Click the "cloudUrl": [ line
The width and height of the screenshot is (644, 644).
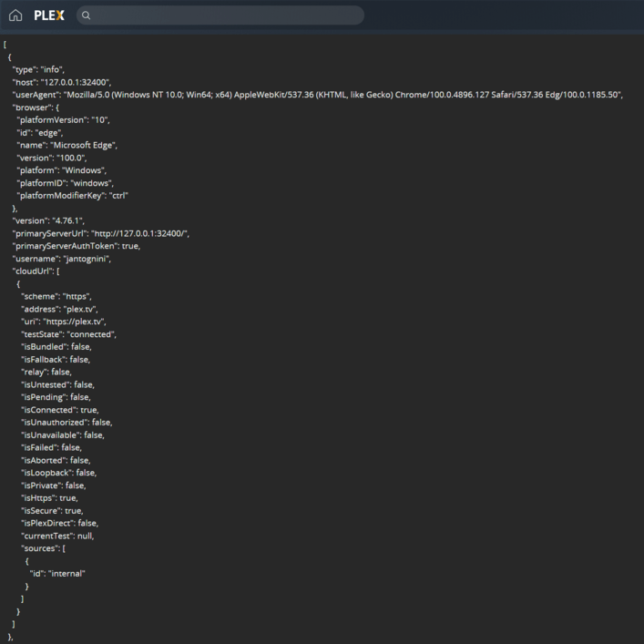tap(36, 271)
